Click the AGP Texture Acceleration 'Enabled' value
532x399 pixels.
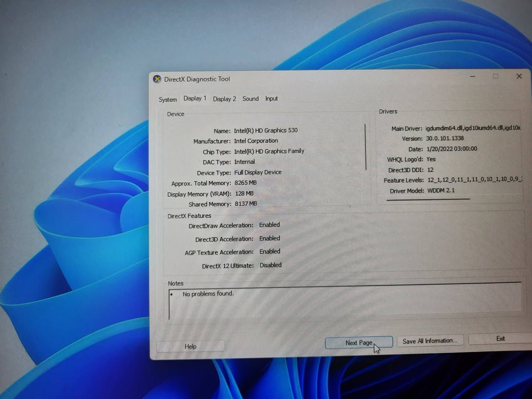[270, 251]
